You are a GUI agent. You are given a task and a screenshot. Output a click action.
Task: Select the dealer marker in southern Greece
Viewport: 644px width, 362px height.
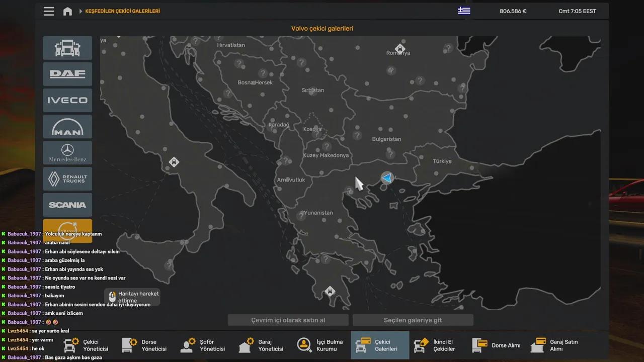[x=330, y=291]
